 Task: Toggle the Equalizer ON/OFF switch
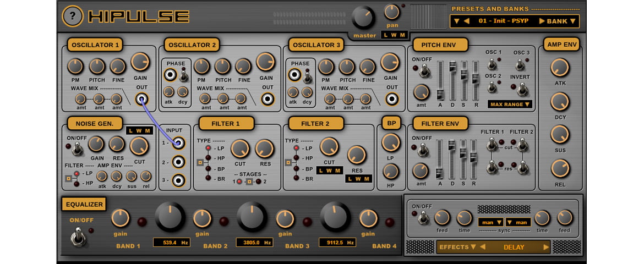pos(78,237)
